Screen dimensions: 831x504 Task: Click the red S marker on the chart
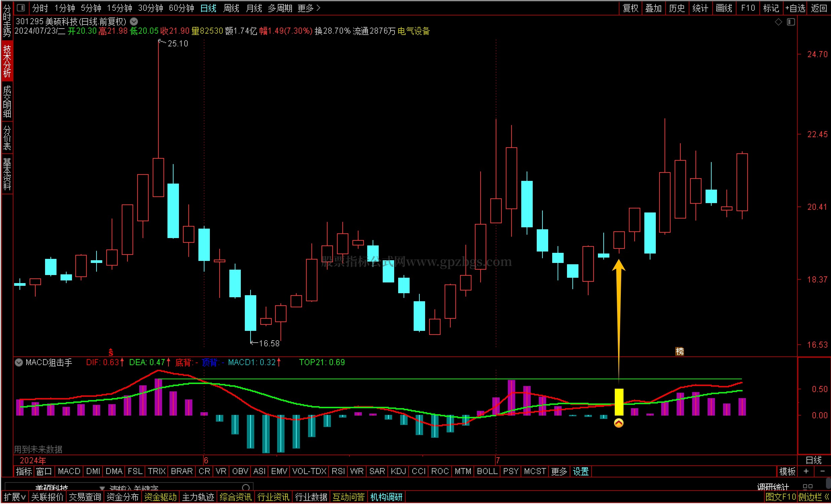tap(111, 352)
